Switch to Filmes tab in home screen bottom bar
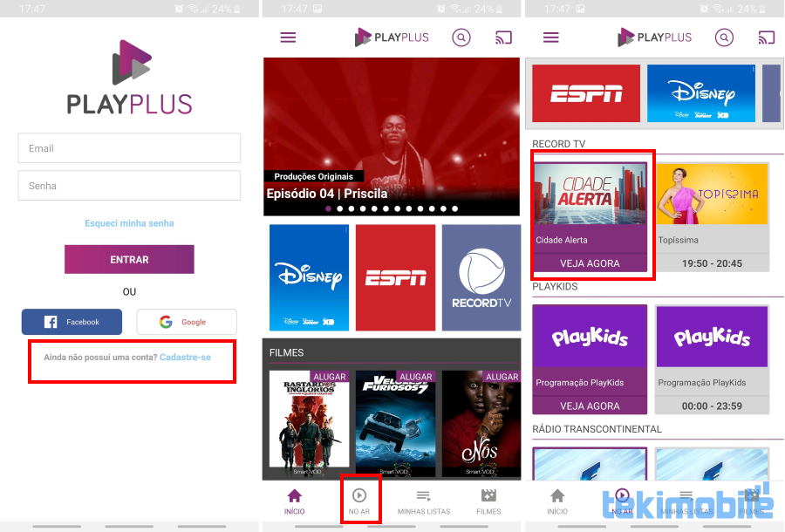 [x=488, y=501]
